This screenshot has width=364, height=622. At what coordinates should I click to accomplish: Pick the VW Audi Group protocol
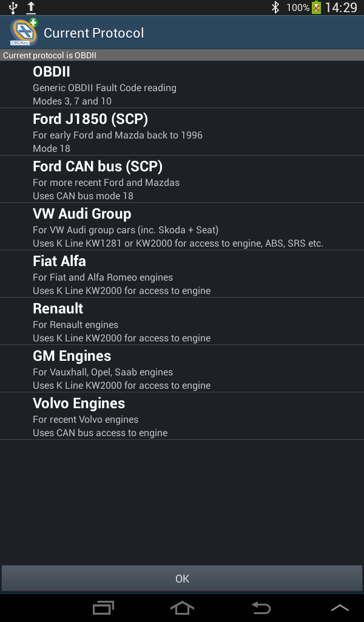(182, 227)
